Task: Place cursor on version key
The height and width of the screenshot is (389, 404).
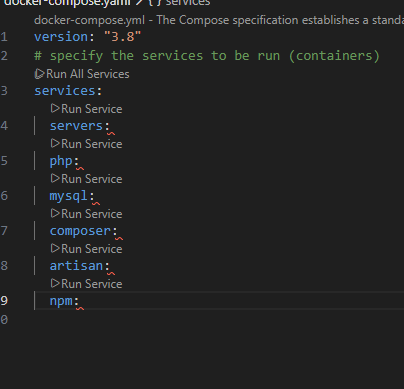Action: point(61,37)
